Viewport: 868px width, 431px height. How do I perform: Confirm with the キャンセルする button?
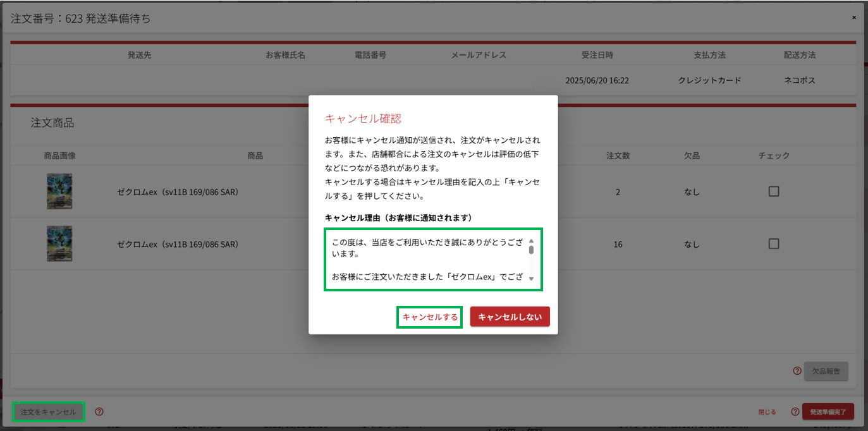430,317
